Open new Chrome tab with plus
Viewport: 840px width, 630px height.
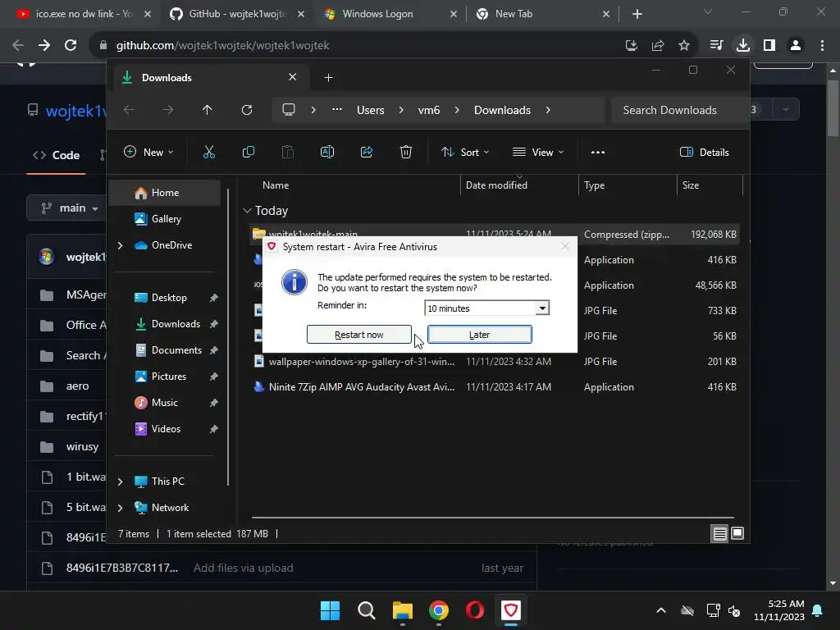pos(637,14)
